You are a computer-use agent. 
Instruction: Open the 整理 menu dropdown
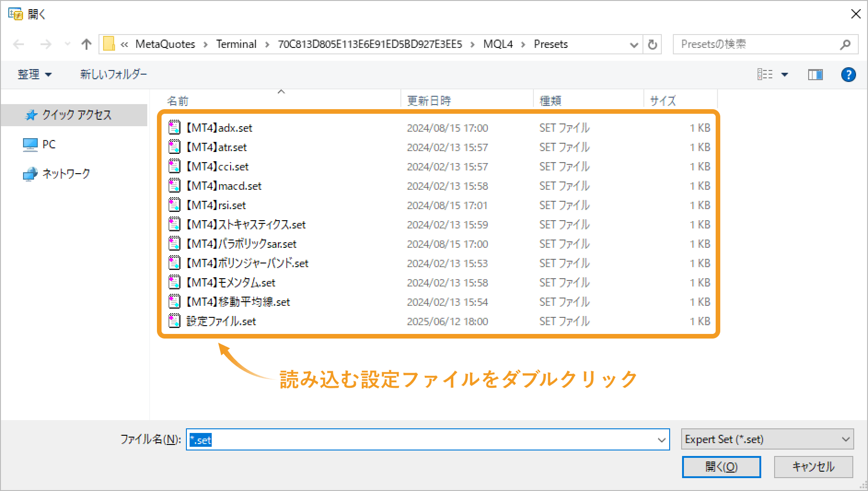click(x=35, y=74)
